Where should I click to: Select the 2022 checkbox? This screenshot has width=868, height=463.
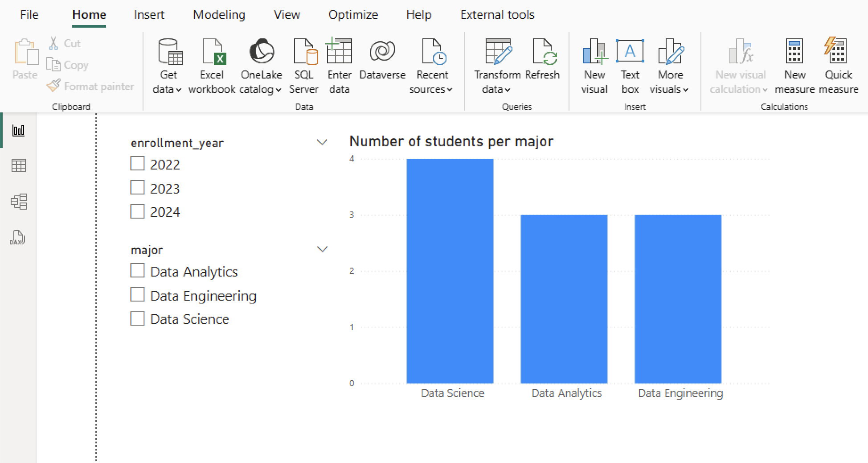(137, 163)
